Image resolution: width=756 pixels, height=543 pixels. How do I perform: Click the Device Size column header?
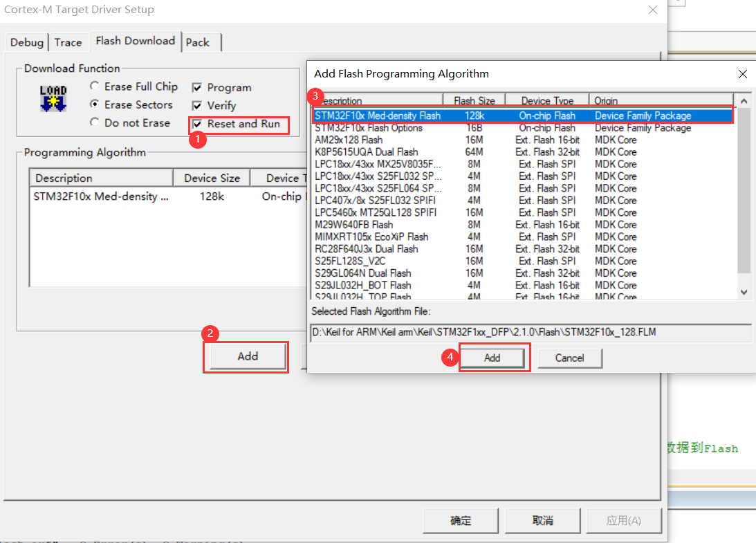(x=212, y=178)
